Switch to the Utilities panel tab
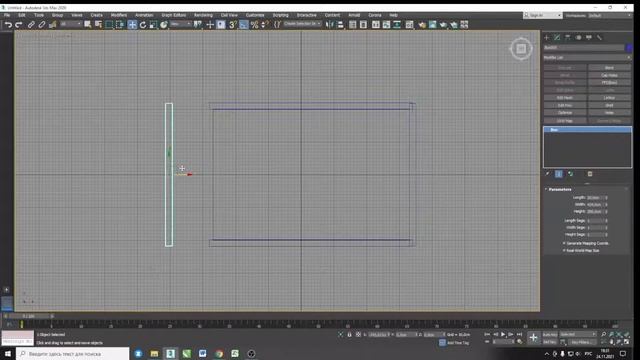Screen dimensions: 640x360 click(x=599, y=38)
